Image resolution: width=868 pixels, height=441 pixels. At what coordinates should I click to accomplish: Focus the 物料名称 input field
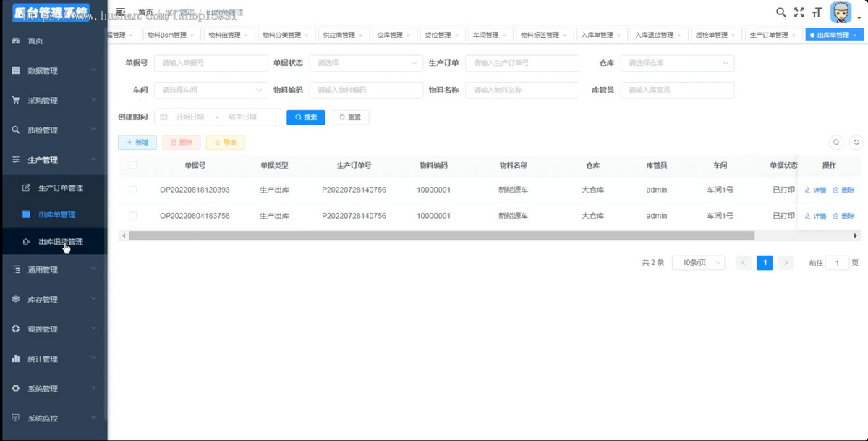[522, 90]
